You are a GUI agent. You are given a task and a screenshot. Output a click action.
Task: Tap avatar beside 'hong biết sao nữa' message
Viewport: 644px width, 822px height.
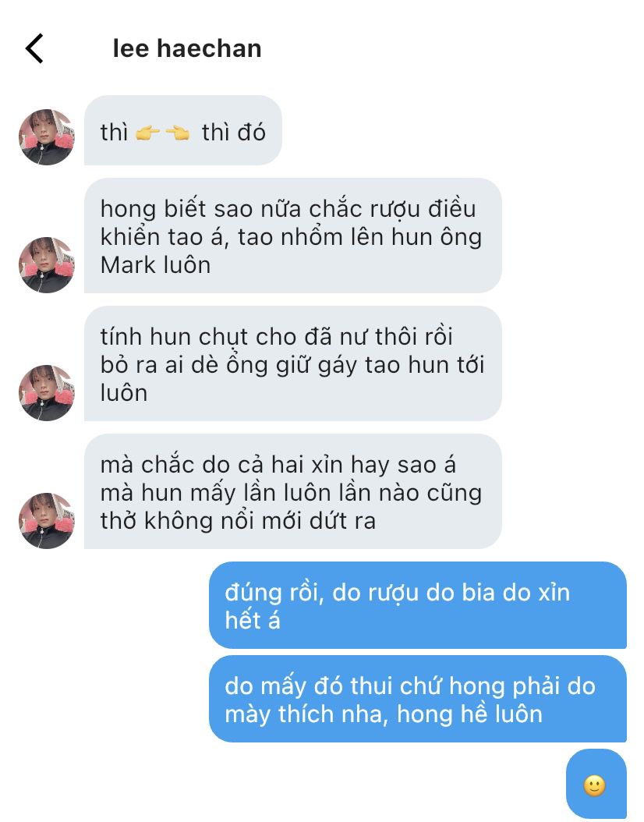coord(47,264)
